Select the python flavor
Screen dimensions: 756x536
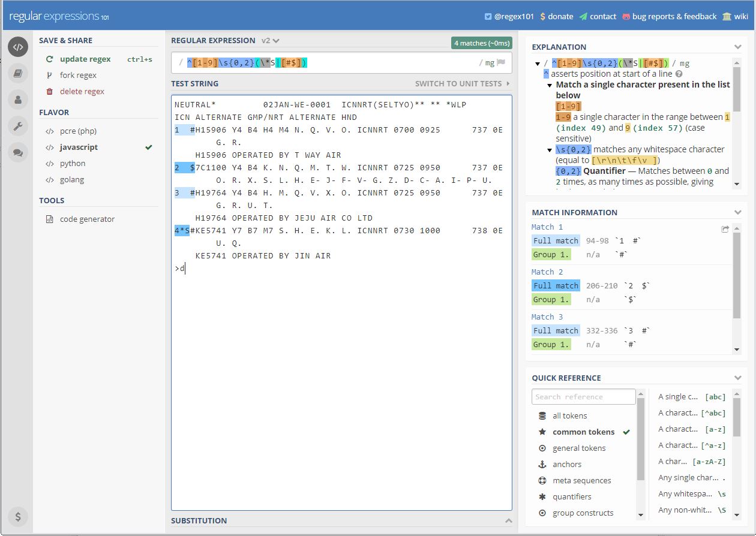tap(73, 163)
